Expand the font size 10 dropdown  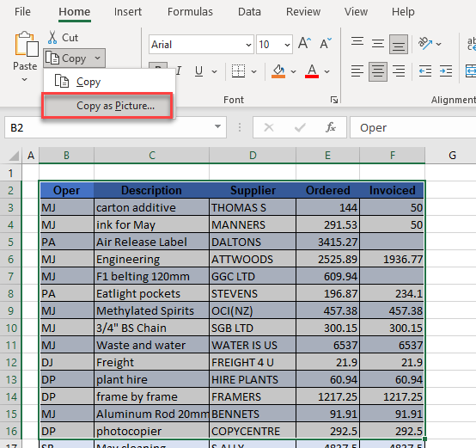point(287,45)
